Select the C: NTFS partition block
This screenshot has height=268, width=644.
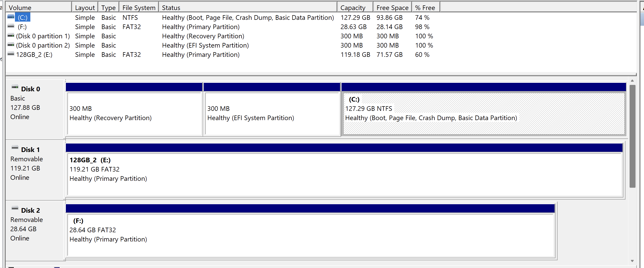point(484,113)
